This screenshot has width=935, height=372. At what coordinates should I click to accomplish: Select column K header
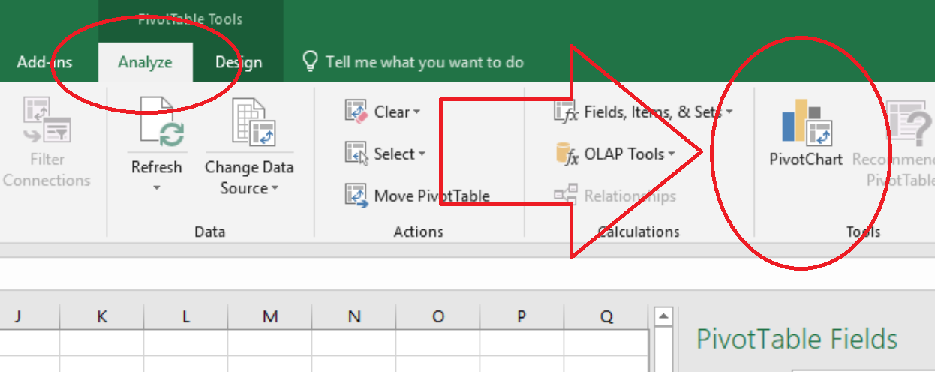point(102,317)
